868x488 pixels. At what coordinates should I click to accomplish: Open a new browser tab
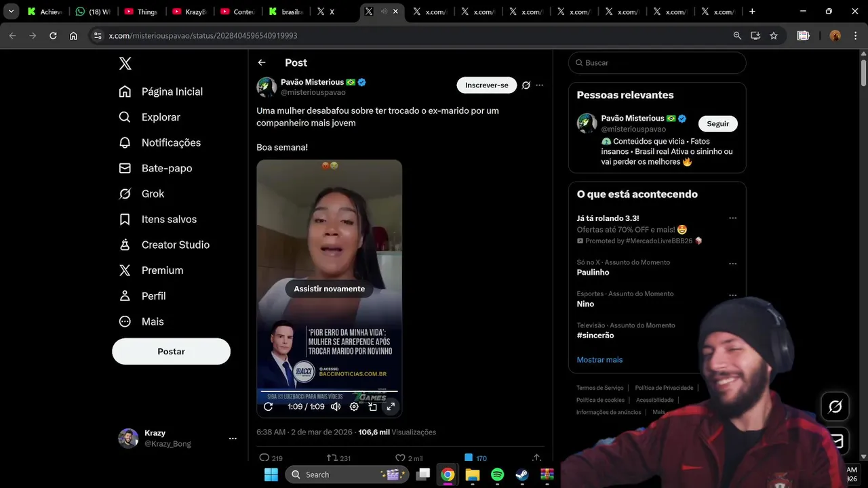click(752, 12)
